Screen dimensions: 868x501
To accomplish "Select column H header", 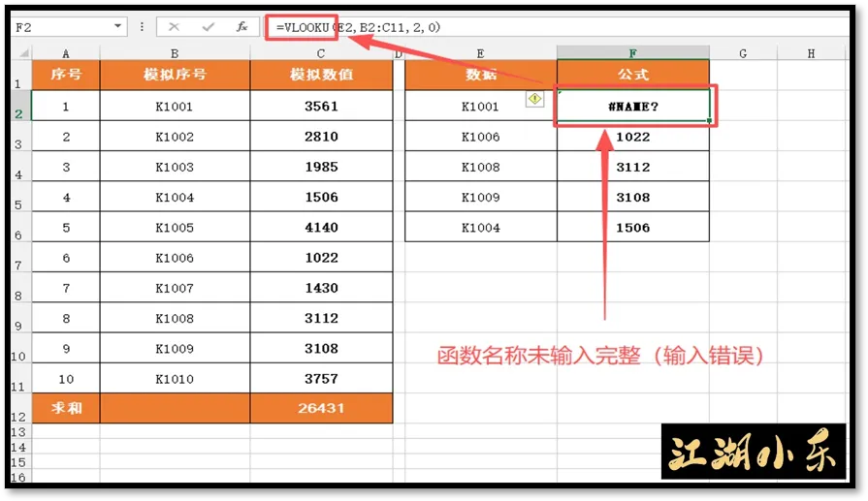I will point(811,53).
